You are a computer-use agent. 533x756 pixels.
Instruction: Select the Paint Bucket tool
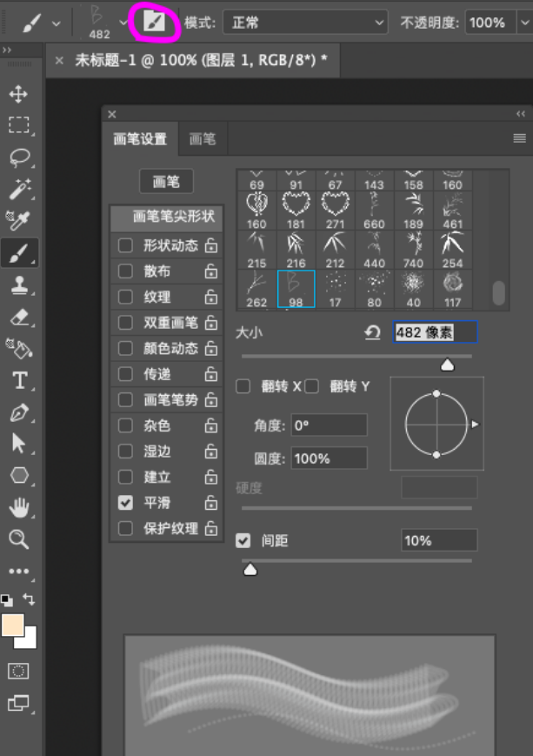tap(19, 349)
